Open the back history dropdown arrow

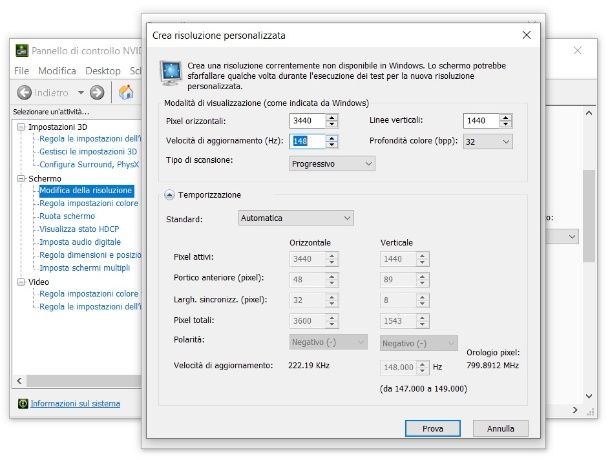click(x=81, y=93)
